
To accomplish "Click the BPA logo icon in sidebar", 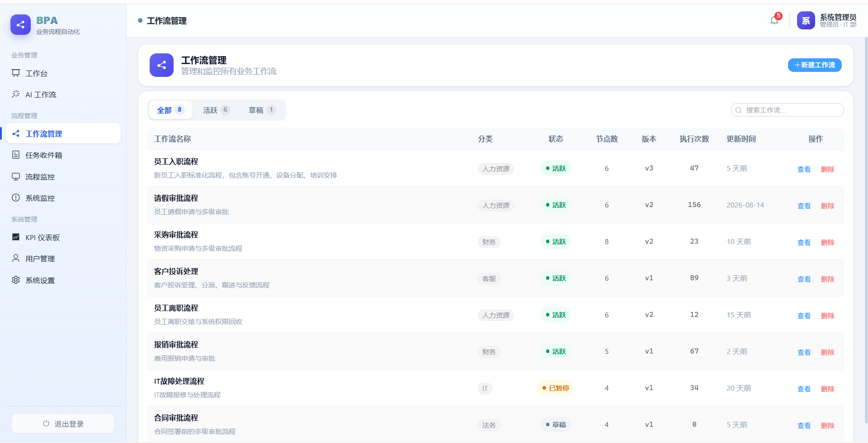I will tap(20, 25).
